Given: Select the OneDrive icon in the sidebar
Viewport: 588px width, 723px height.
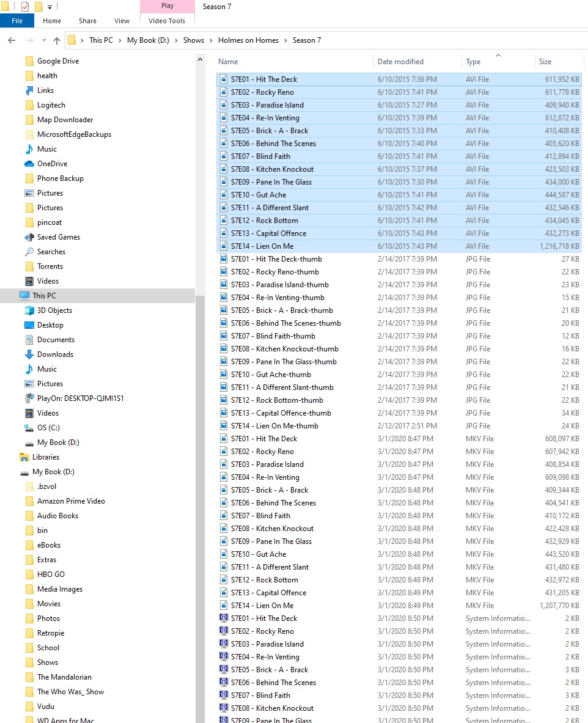Looking at the screenshot, I should 29,163.
